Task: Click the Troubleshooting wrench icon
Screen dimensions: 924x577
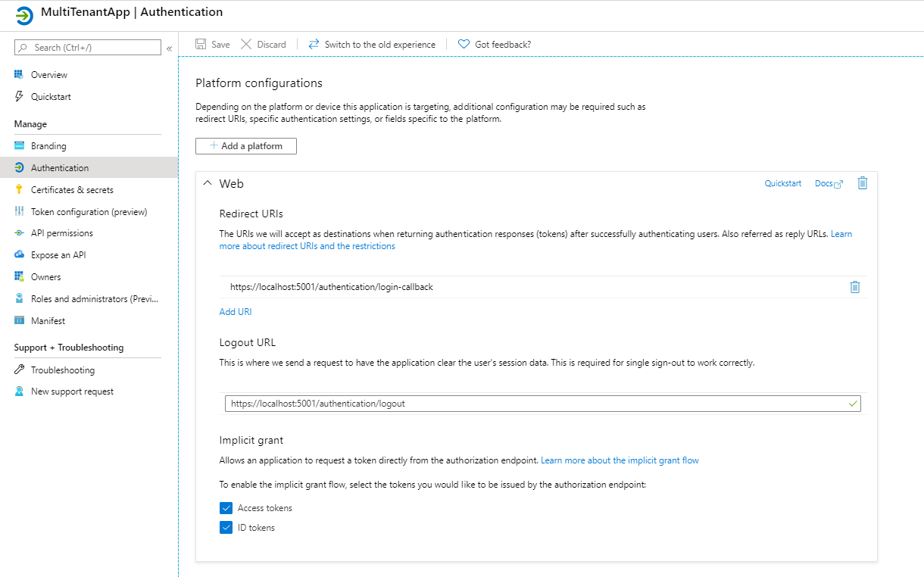Action: click(19, 370)
